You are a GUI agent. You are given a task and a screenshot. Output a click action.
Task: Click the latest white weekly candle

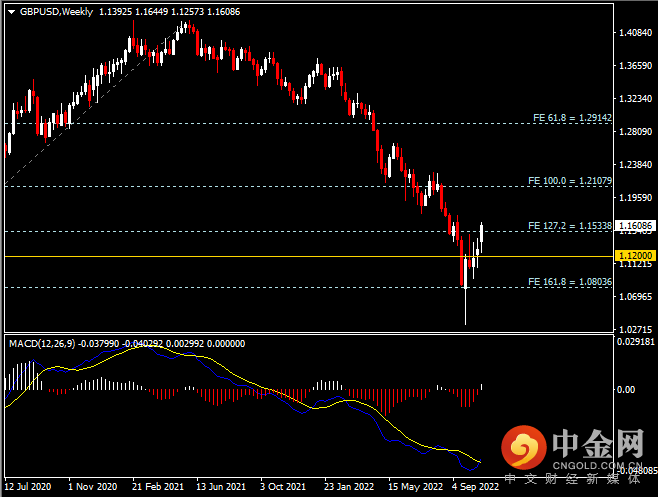[481, 233]
